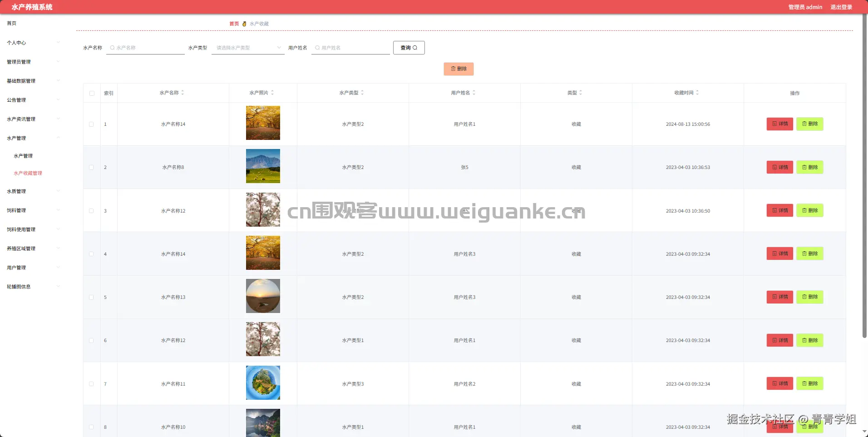Click the batch 删除 button above table

coord(459,69)
